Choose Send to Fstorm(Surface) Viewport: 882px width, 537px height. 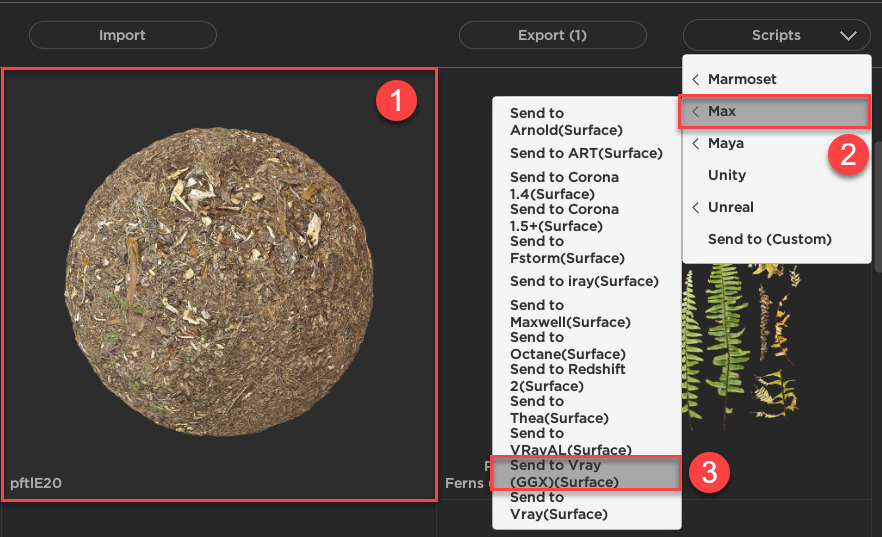pyautogui.click(x=564, y=249)
